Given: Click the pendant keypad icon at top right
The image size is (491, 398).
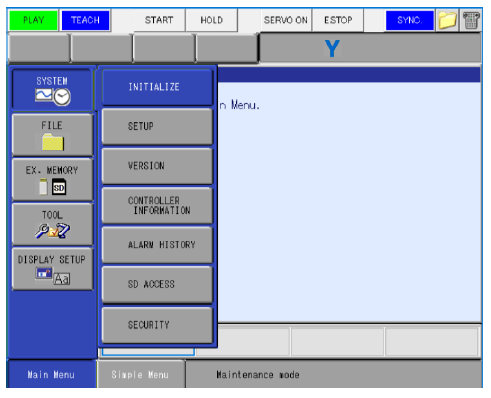Looking at the screenshot, I should coord(471,20).
